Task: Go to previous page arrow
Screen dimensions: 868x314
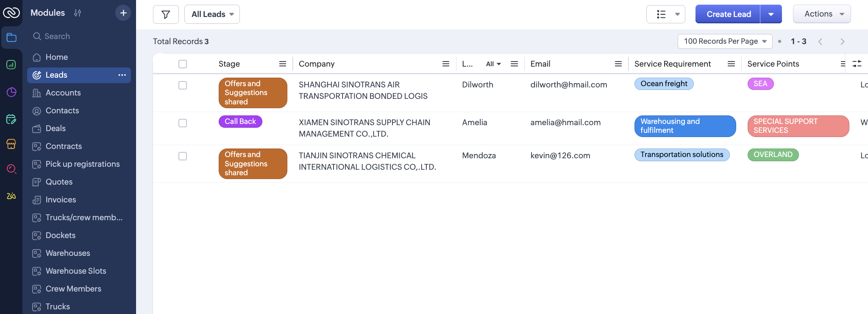Action: (x=821, y=42)
